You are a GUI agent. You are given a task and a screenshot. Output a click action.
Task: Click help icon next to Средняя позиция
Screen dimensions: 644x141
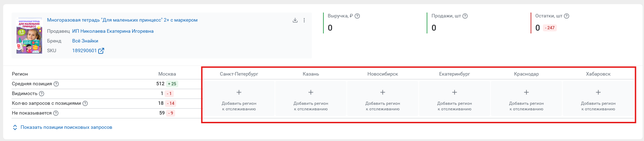pyautogui.click(x=56, y=84)
